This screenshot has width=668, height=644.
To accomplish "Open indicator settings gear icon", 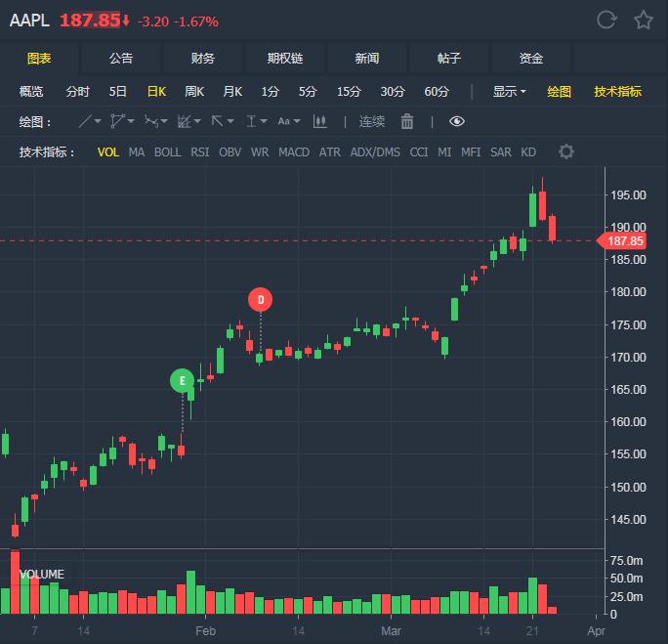I will [x=566, y=151].
